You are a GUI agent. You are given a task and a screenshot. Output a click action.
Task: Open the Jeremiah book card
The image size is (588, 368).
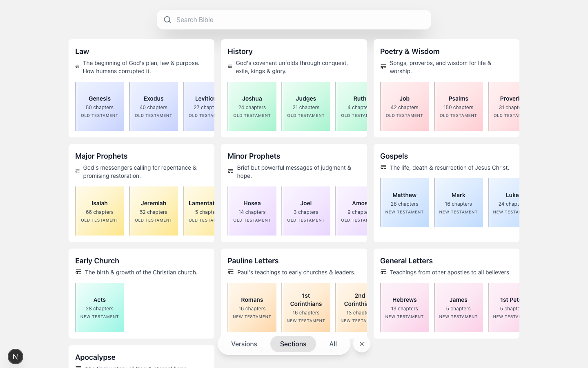154,211
